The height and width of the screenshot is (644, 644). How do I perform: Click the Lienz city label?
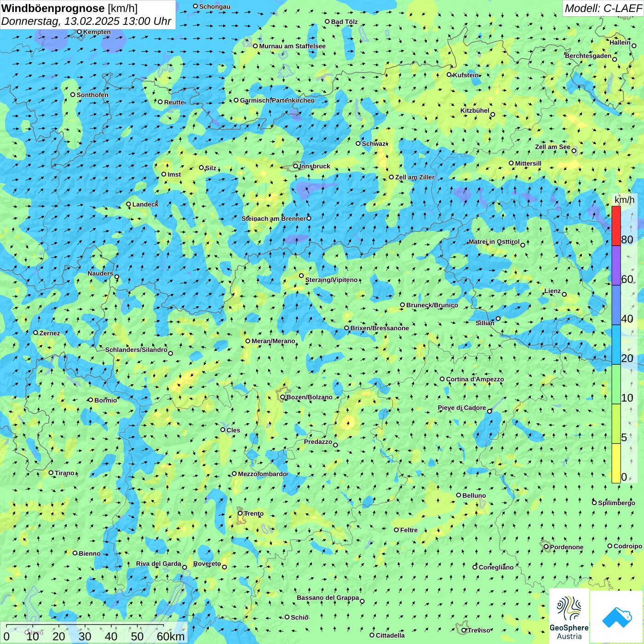552,291
